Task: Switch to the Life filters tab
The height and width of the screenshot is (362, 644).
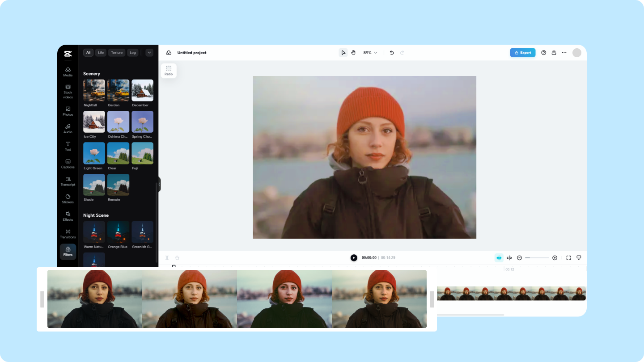Action: (101, 53)
